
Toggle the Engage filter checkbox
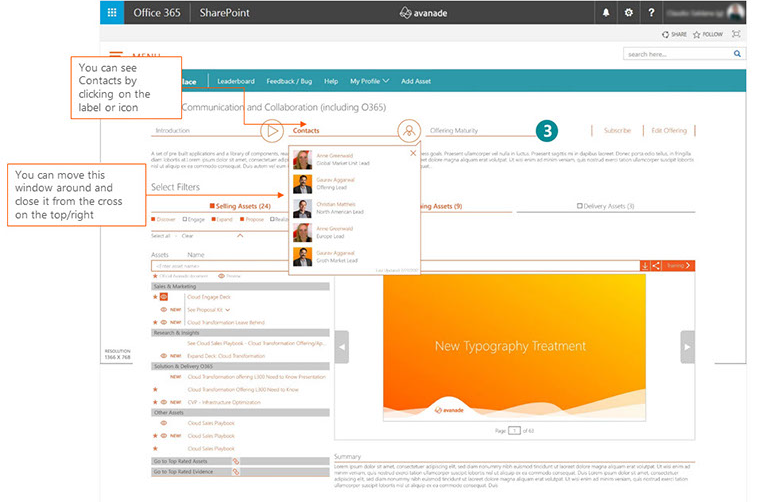186,219
